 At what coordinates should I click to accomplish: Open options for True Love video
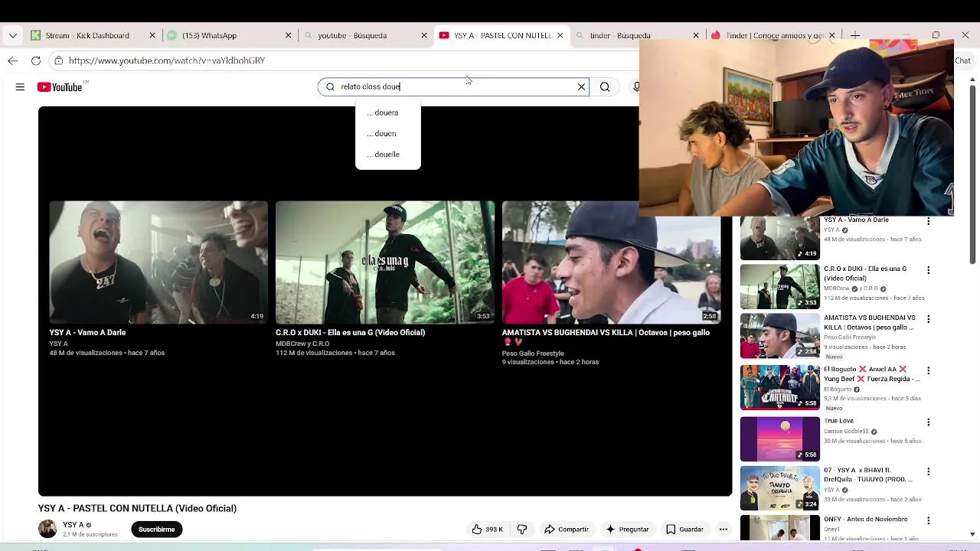pos(929,422)
